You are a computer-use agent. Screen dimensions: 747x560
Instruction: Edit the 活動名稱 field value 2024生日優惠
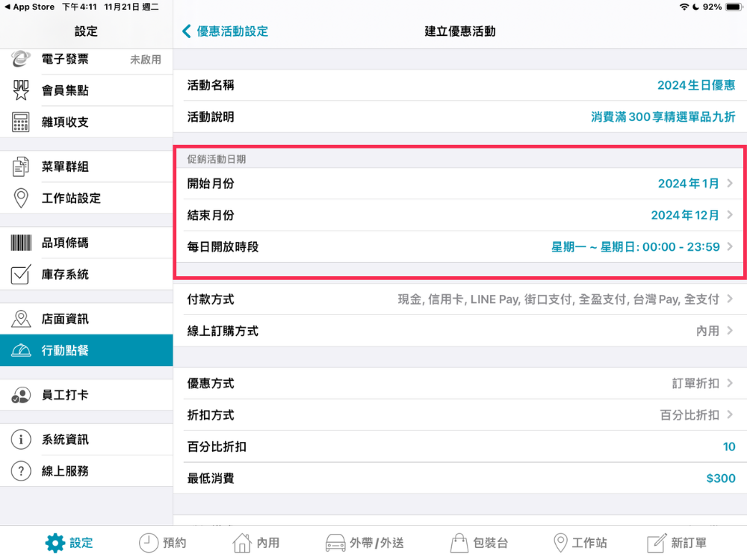pyautogui.click(x=695, y=85)
